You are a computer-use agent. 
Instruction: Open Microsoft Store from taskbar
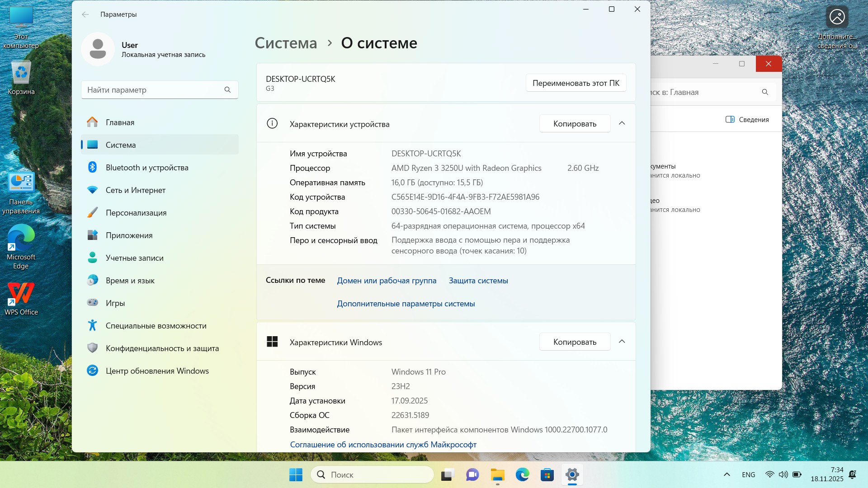pyautogui.click(x=547, y=475)
